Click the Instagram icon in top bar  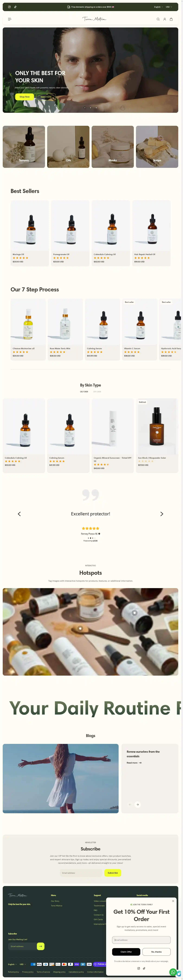(x=9, y=7)
